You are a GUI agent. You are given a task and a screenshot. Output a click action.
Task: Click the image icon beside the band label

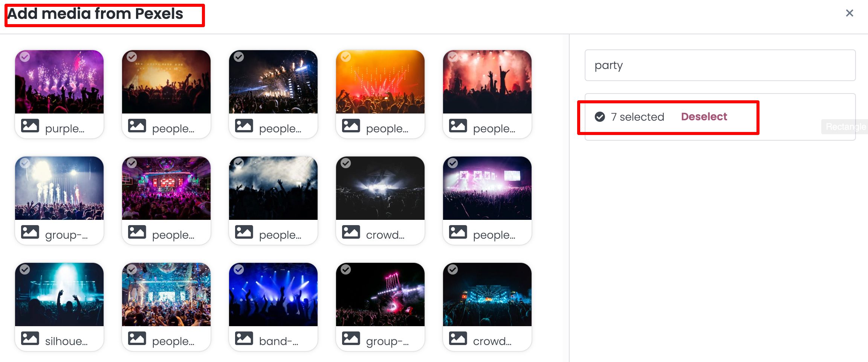(244, 338)
